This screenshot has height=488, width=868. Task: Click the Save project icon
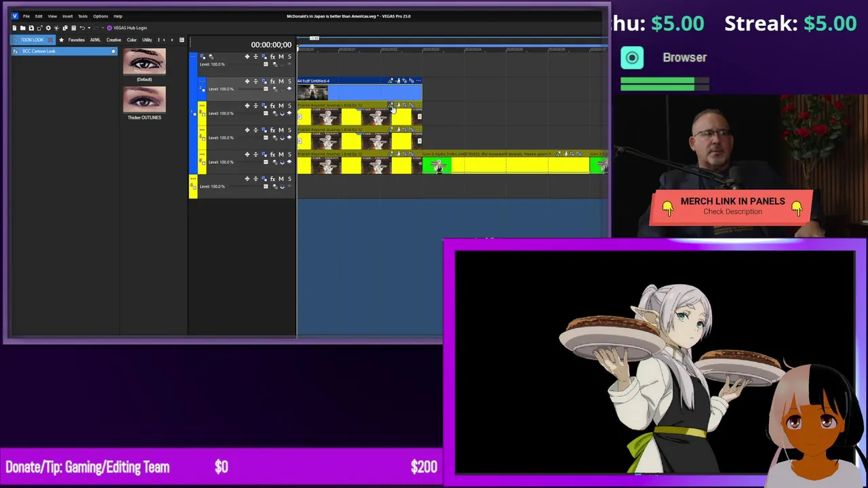31,28
